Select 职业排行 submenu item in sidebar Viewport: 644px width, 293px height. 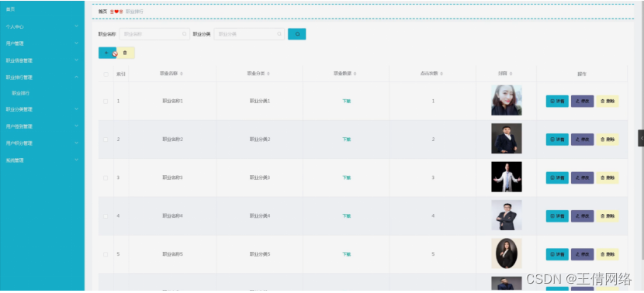(20, 93)
